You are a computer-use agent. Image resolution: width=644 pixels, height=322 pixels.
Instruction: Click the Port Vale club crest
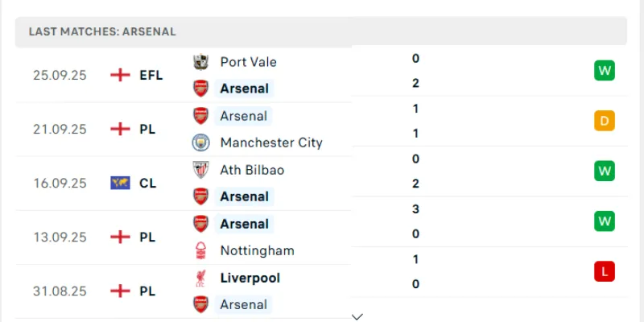tap(200, 61)
